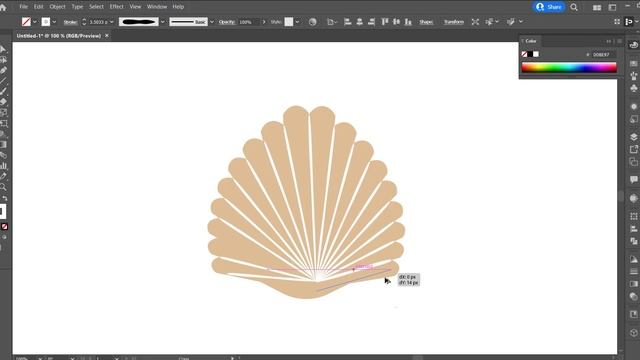Viewport: 640px width, 360px height.
Task: Open the Effect menu
Action: tap(116, 7)
